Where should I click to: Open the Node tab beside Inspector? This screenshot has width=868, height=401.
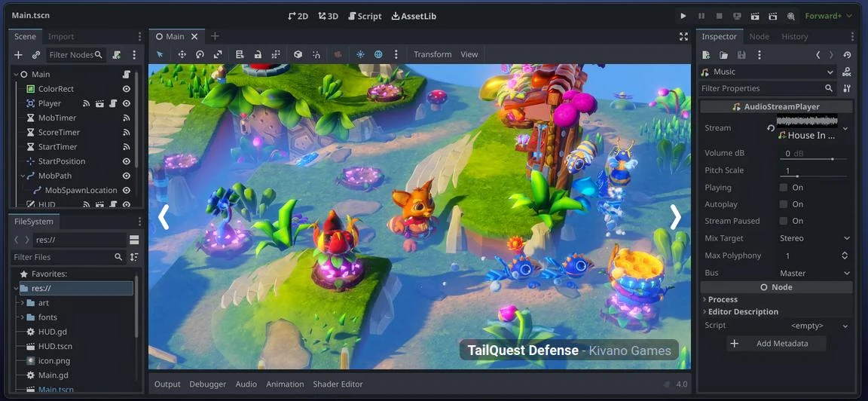point(759,36)
